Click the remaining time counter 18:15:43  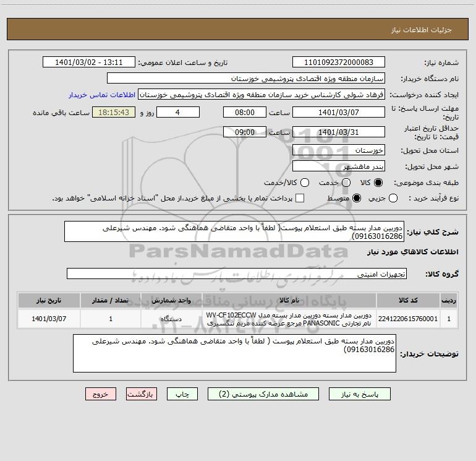pyautogui.click(x=114, y=113)
